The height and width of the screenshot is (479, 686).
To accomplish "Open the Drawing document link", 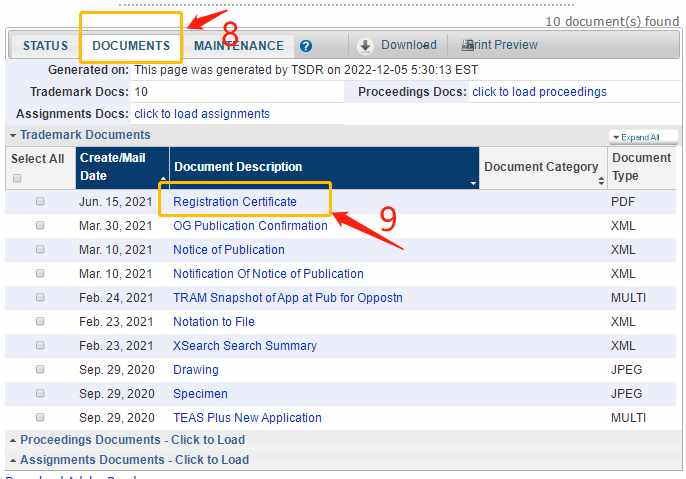I will 196,370.
